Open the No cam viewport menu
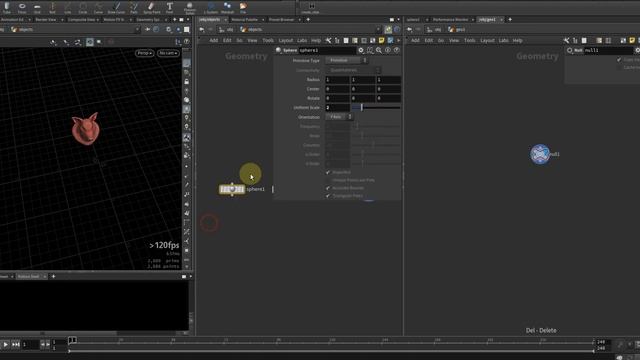The image size is (640, 360). 168,53
